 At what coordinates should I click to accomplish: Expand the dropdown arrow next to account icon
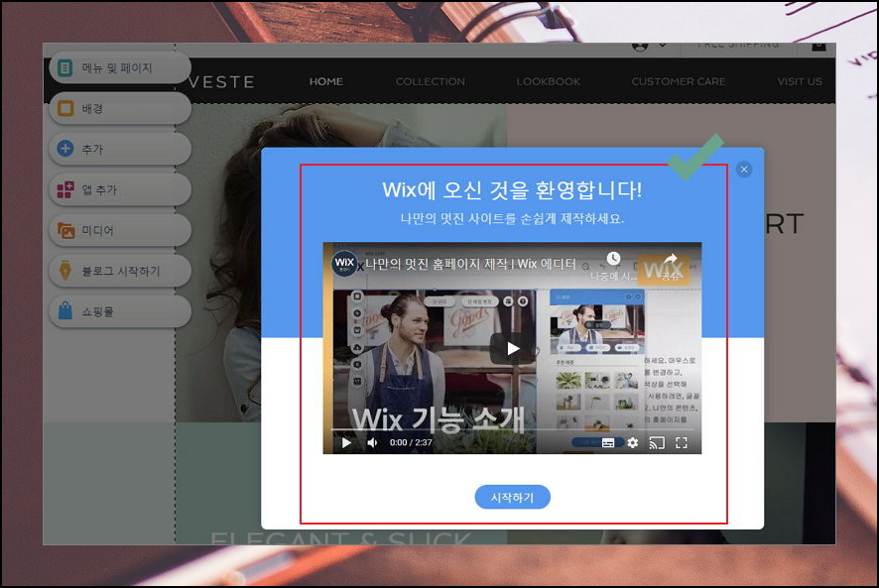662,46
